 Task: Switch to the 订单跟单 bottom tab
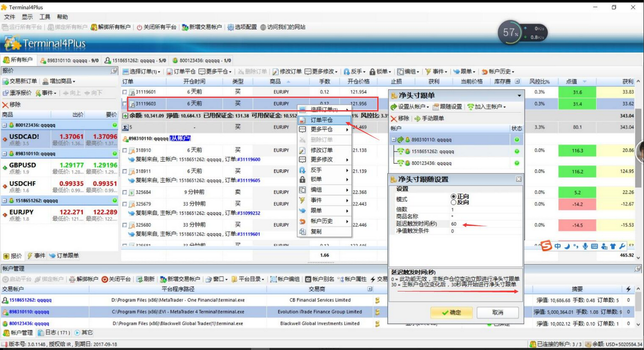coord(64,256)
